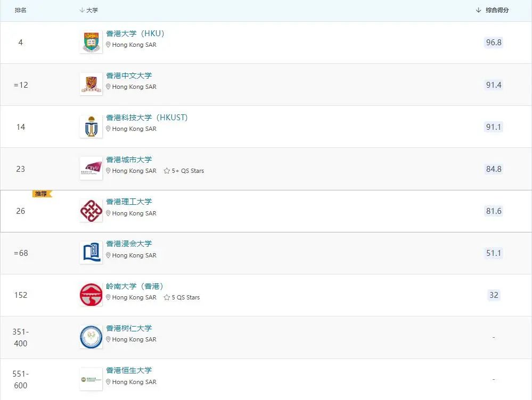Click the 香港理工大学 logo
The image size is (532, 400).
point(91,210)
